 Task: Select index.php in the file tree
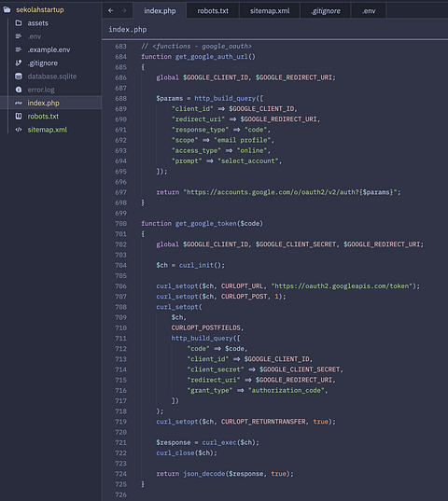[x=50, y=103]
